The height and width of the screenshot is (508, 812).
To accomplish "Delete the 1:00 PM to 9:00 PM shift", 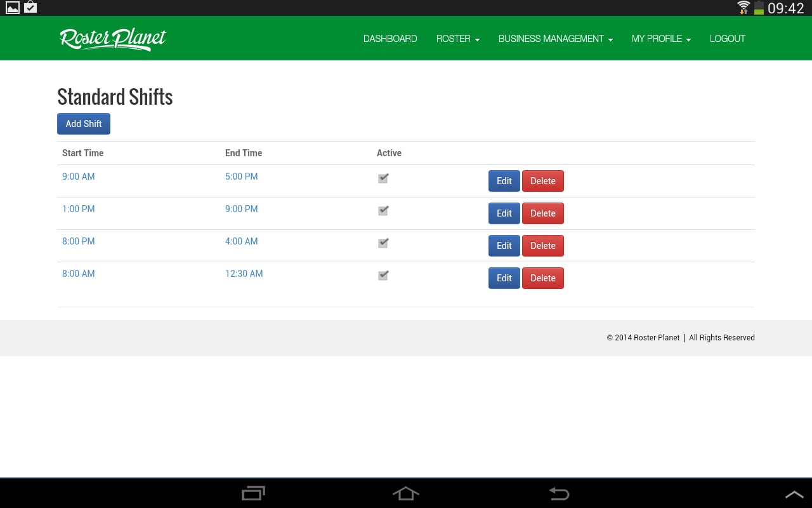I will click(x=543, y=213).
